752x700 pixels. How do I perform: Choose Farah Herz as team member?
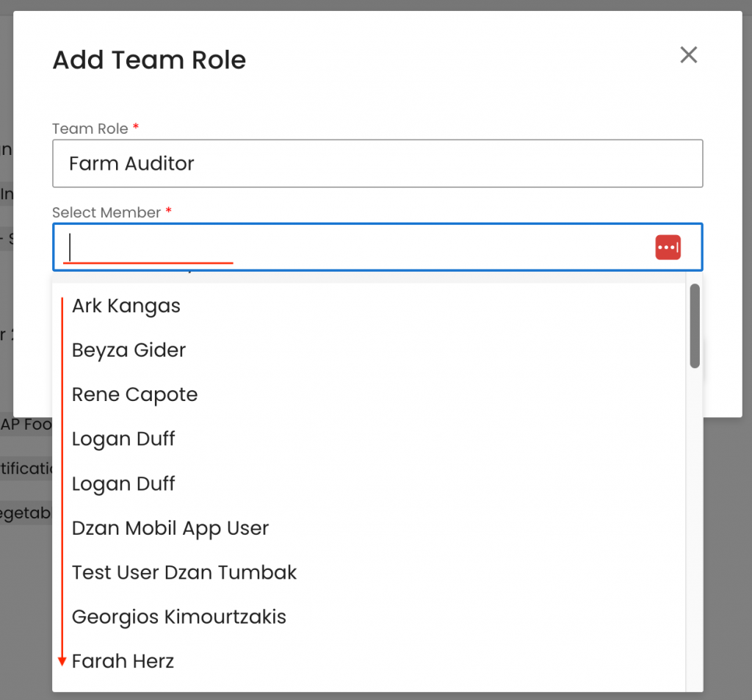[x=123, y=661]
